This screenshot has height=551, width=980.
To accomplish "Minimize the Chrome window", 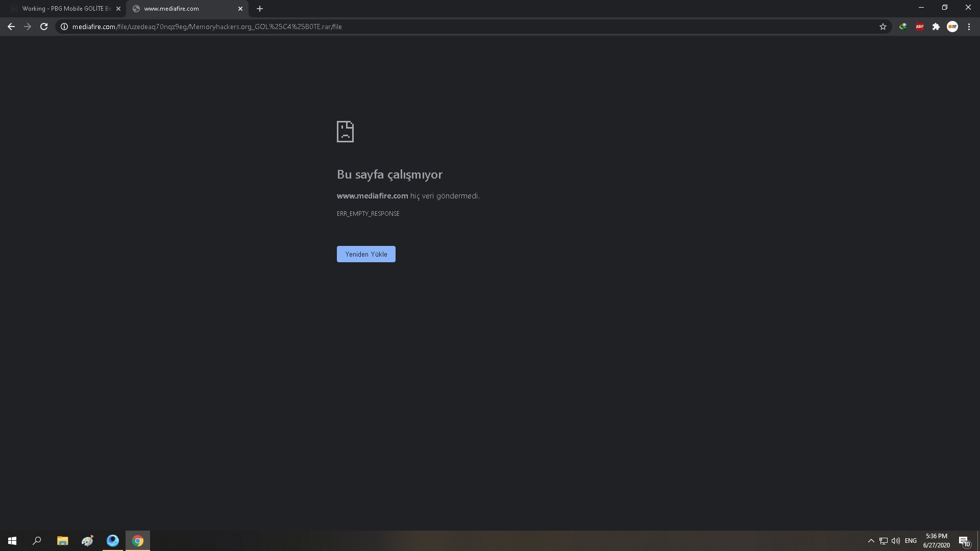I will point(921,7).
